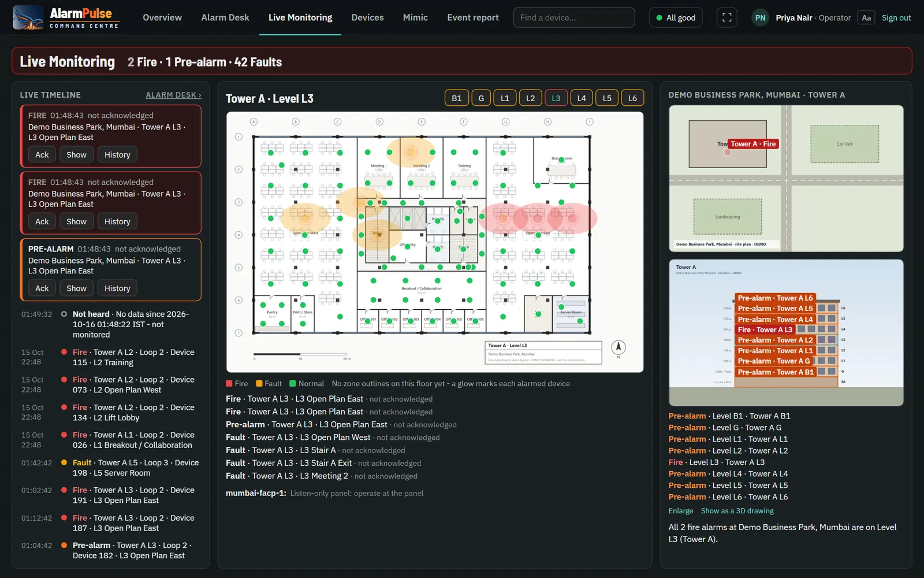The image size is (924, 578).
Task: Open the All good status indicator
Action: [x=676, y=17]
